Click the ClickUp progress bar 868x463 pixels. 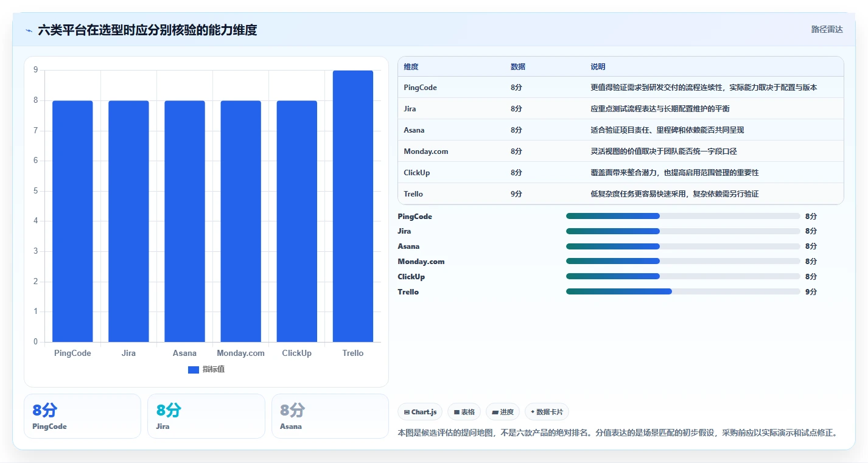coord(683,276)
